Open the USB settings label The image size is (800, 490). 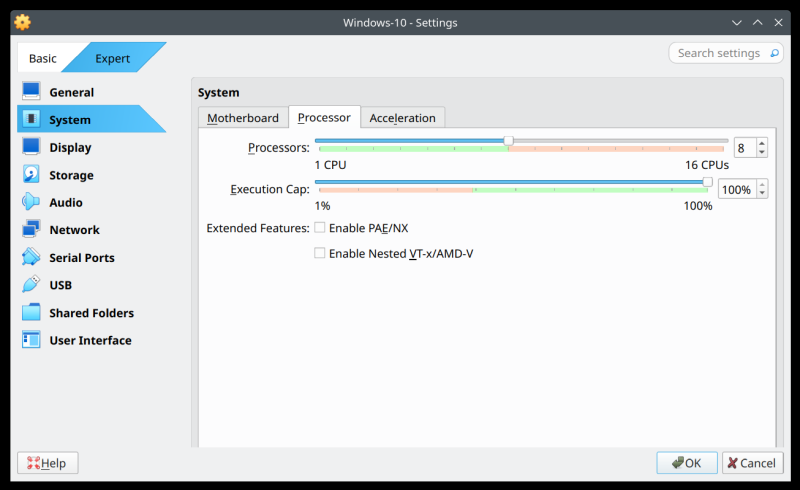pyautogui.click(x=61, y=285)
